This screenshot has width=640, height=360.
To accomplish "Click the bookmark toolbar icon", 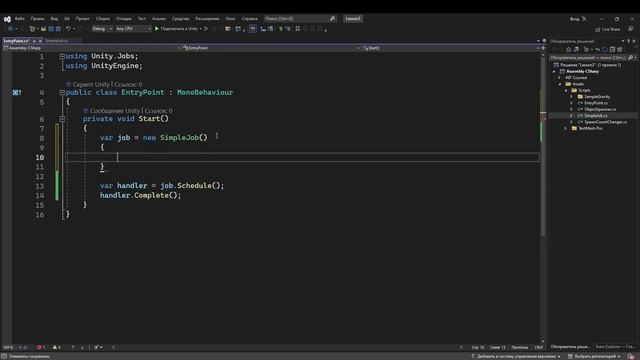I will click(298, 29).
